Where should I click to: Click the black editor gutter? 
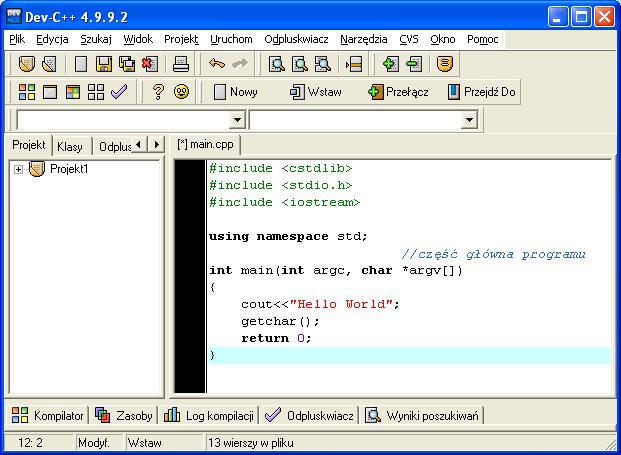point(190,276)
